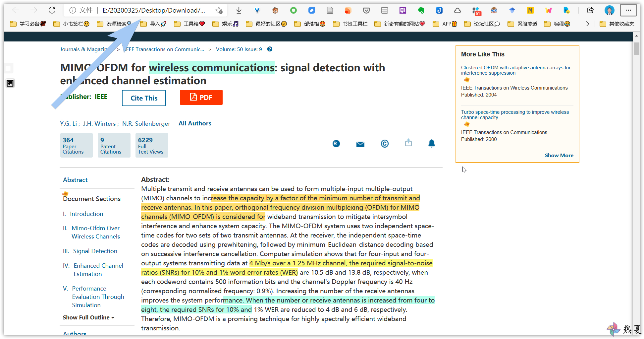Click the alerts bell icon
The width and height of the screenshot is (644, 339).
[432, 143]
